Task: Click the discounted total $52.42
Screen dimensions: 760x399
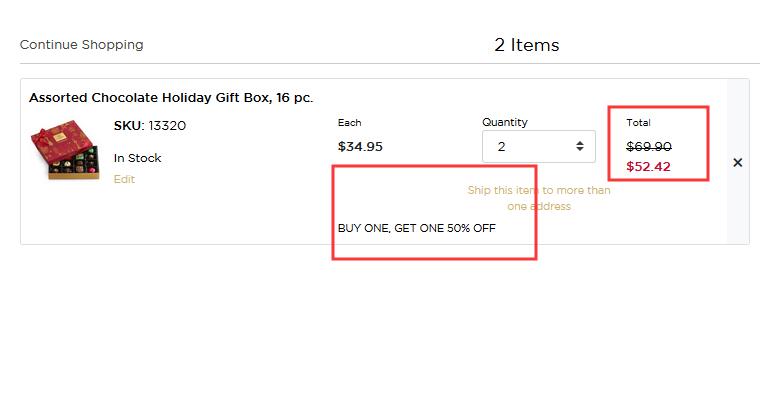Action: click(648, 167)
